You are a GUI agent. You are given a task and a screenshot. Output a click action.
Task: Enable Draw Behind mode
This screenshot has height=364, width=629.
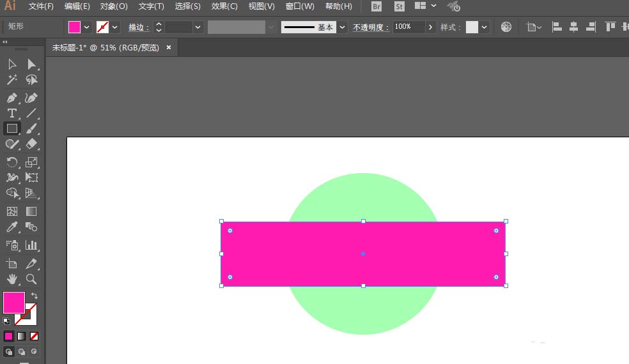point(21,352)
